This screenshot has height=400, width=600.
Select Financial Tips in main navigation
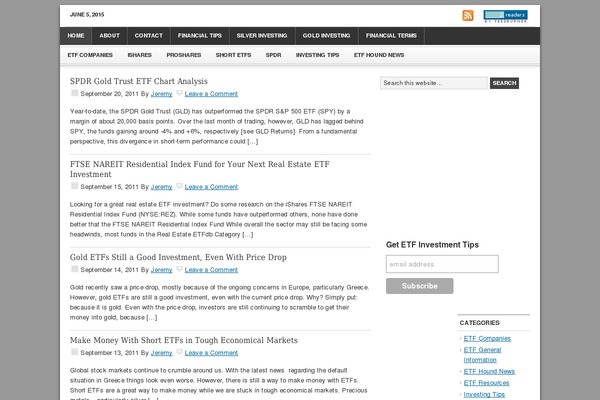click(x=200, y=36)
